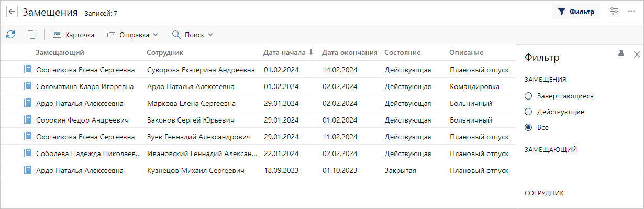Pin the Фильтр panel

(621, 54)
